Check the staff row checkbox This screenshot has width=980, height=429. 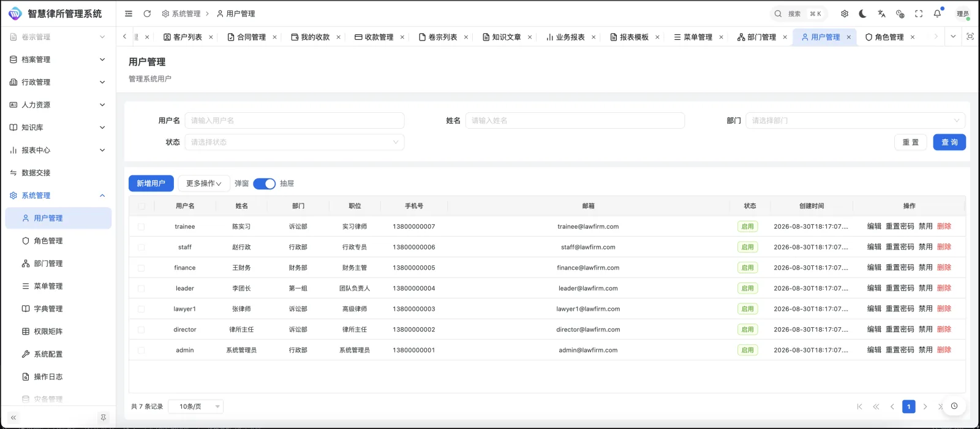pyautogui.click(x=141, y=248)
